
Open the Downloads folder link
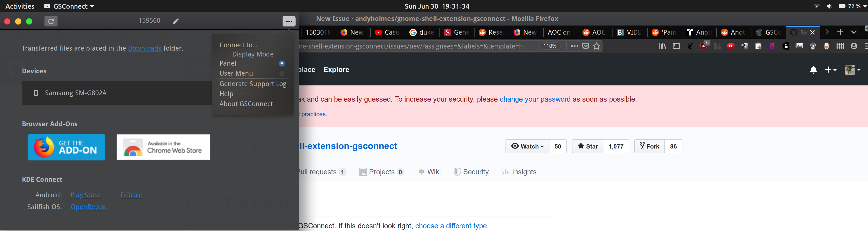click(x=145, y=48)
